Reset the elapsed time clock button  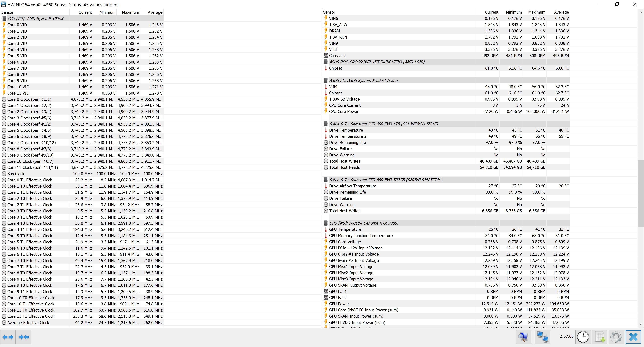[583, 337]
